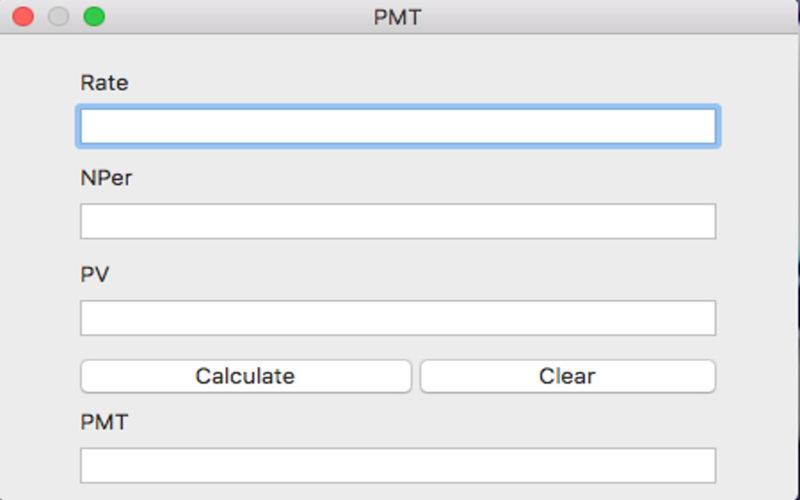Focus the Rate input field
The width and height of the screenshot is (800, 500).
click(x=398, y=126)
